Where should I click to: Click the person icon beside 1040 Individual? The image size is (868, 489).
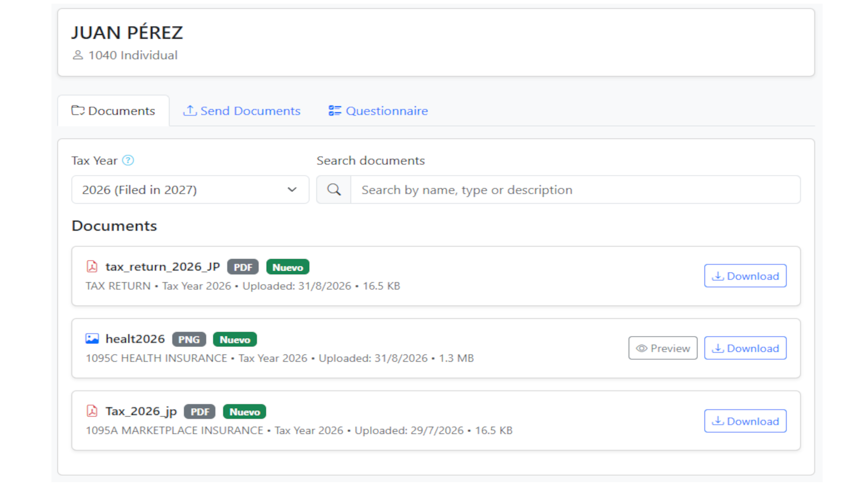[78, 55]
